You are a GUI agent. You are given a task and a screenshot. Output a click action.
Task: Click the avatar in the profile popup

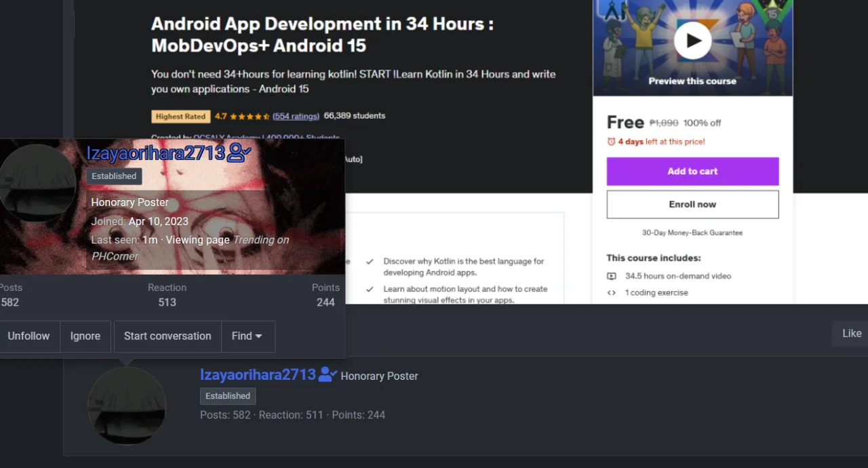tap(37, 183)
